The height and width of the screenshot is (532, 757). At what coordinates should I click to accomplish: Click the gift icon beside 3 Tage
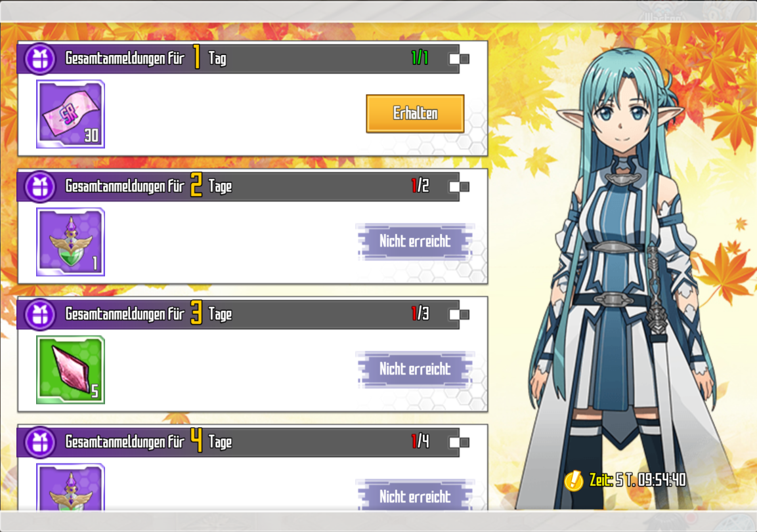click(40, 314)
